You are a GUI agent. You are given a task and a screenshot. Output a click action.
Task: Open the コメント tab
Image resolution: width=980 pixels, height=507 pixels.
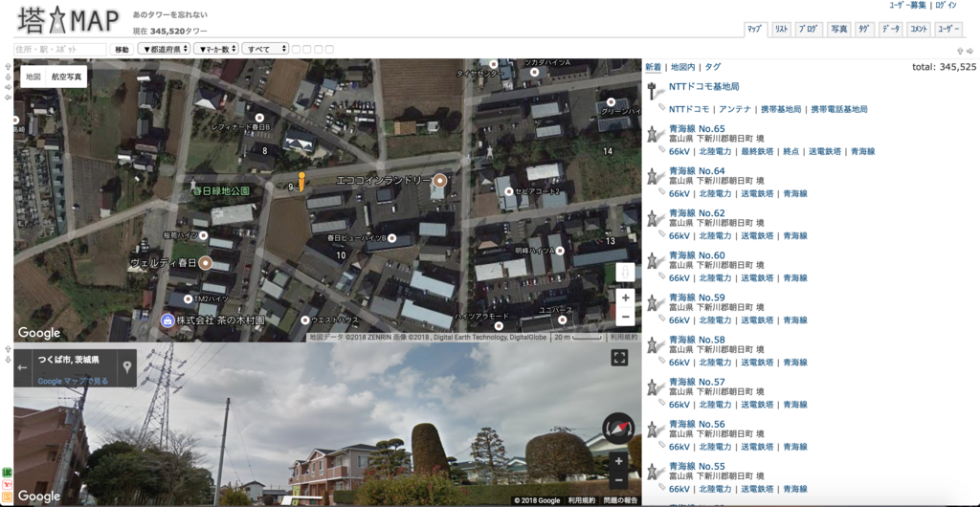918,29
